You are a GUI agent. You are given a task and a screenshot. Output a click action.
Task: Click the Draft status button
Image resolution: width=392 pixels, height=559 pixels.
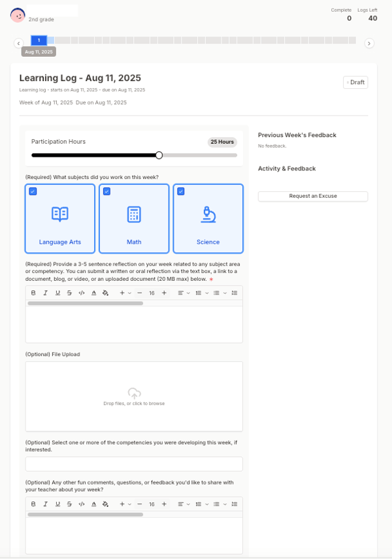click(x=355, y=82)
